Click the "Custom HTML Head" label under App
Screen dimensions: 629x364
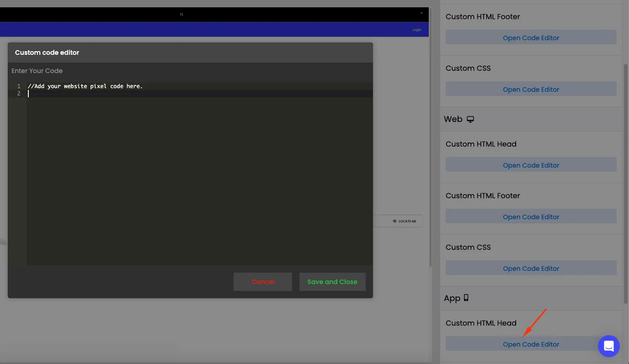481,323
